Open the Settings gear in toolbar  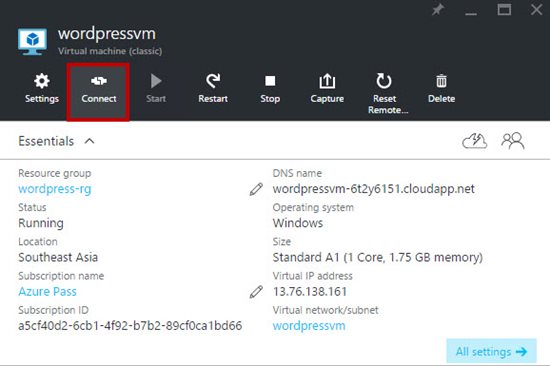point(42,89)
